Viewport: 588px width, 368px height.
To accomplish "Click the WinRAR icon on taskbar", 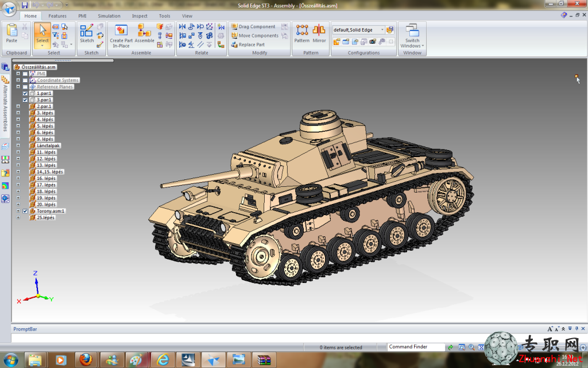I will (264, 360).
